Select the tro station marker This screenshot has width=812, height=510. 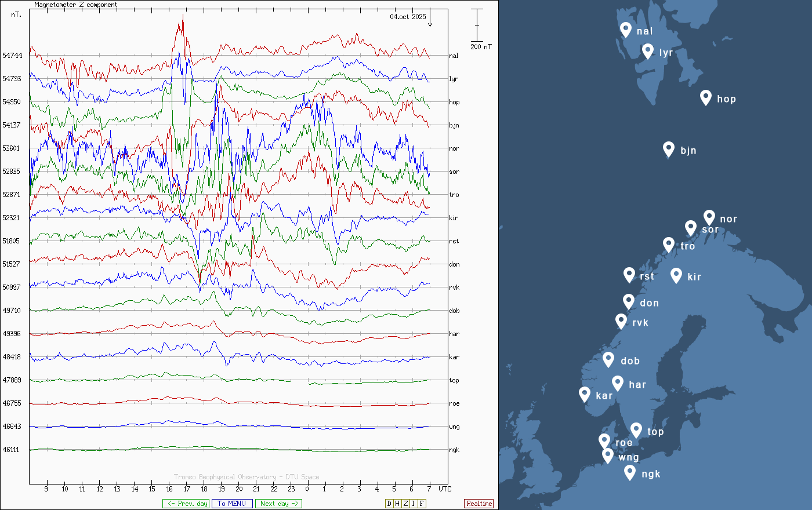click(669, 245)
